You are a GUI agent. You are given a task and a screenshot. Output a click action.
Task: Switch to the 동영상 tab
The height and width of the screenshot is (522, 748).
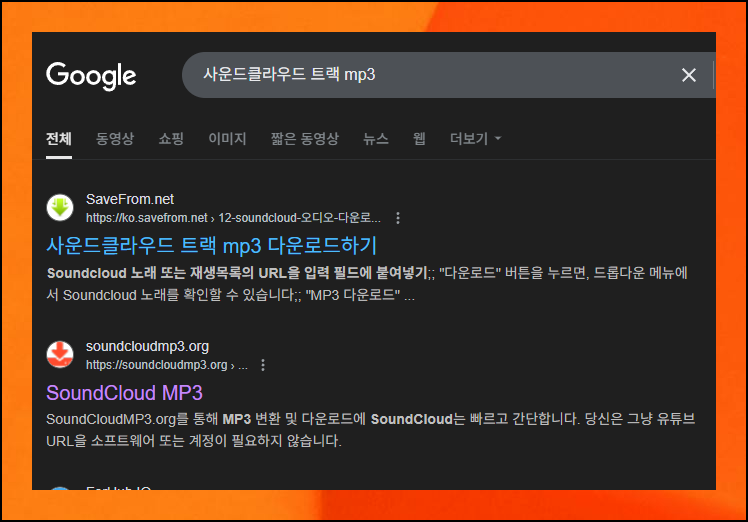click(115, 139)
